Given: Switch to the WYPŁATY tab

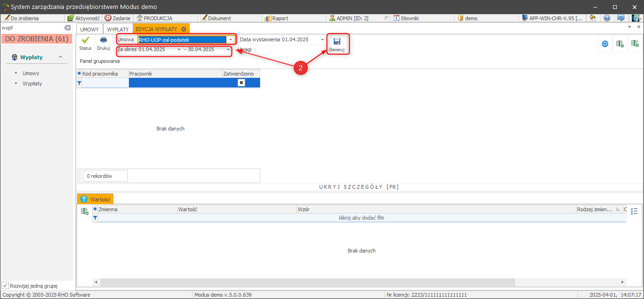Looking at the screenshot, I should [x=118, y=29].
